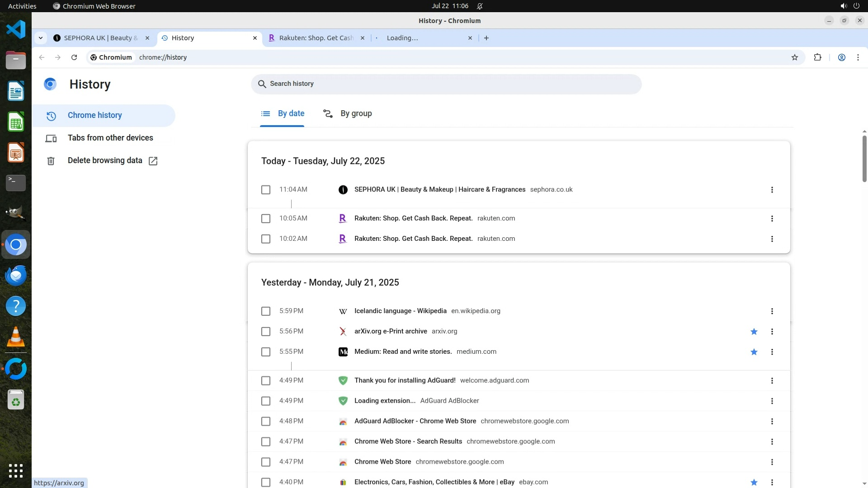This screenshot has height=488, width=868.
Task: Open the tab search dropdown arrow
Action: [41, 38]
